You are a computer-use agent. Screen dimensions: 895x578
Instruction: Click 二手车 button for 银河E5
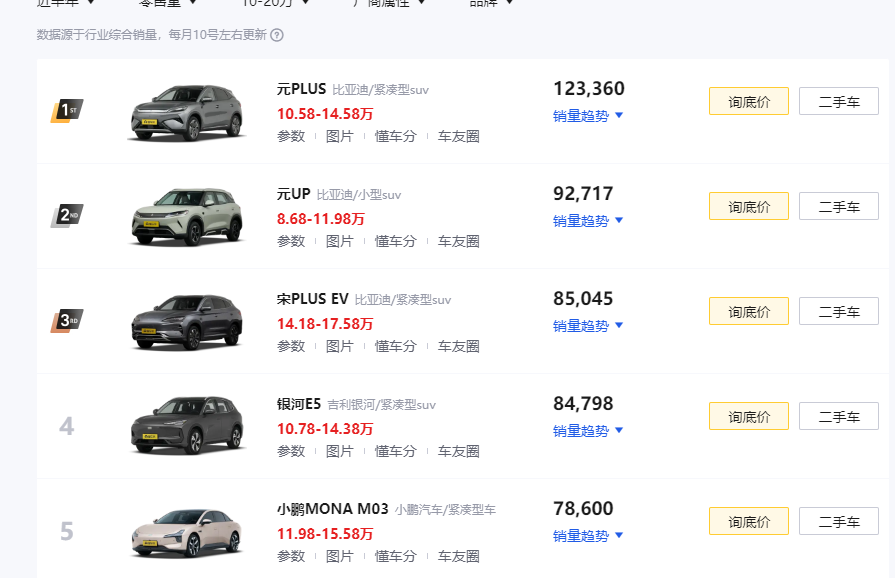(838, 417)
